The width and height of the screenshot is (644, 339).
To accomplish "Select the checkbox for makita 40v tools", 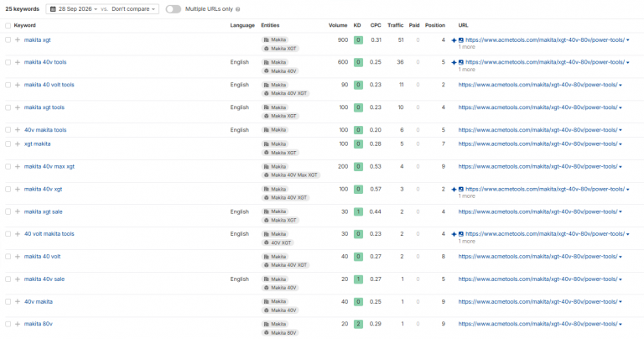I will pyautogui.click(x=8, y=62).
